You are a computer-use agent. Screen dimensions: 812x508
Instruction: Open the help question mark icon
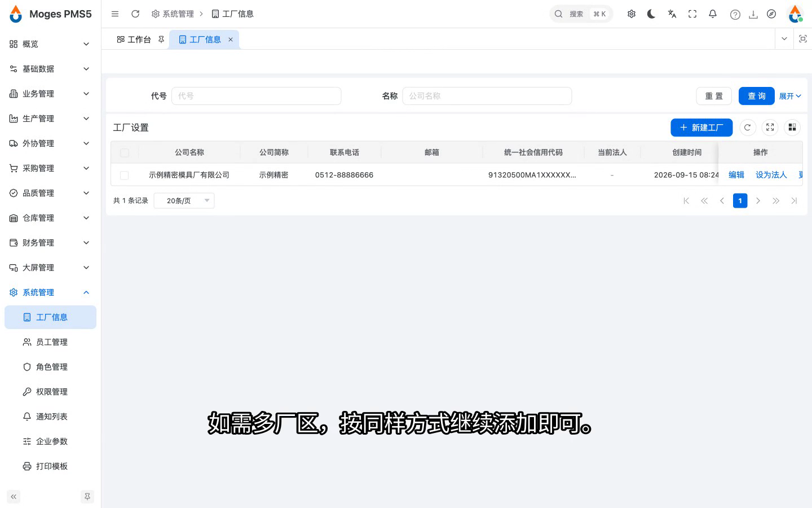735,15
